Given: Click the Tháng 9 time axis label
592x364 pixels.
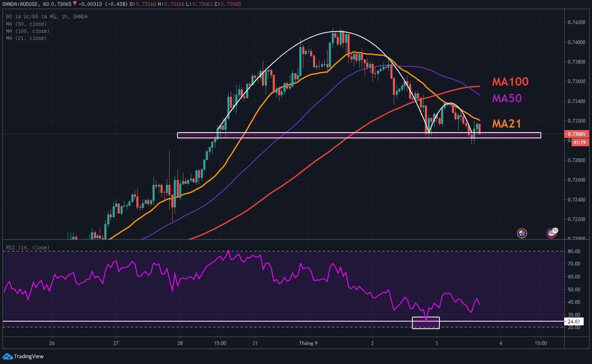Looking at the screenshot, I should click(308, 343).
